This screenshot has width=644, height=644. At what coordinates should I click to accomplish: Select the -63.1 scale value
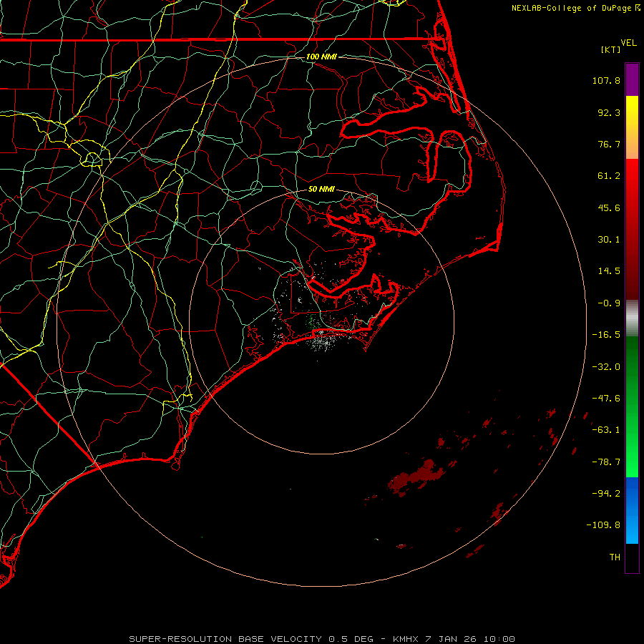(x=606, y=430)
